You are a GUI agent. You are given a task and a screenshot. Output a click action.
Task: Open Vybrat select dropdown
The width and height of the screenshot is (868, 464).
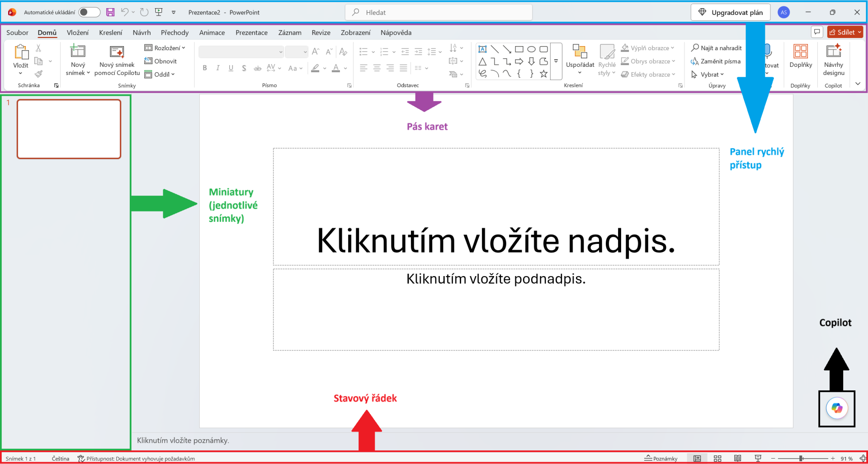pyautogui.click(x=708, y=74)
